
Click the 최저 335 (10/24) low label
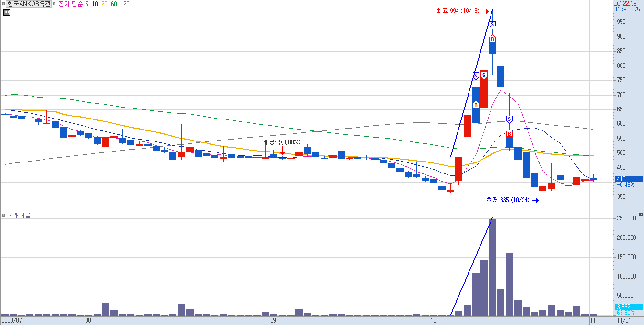[508, 200]
